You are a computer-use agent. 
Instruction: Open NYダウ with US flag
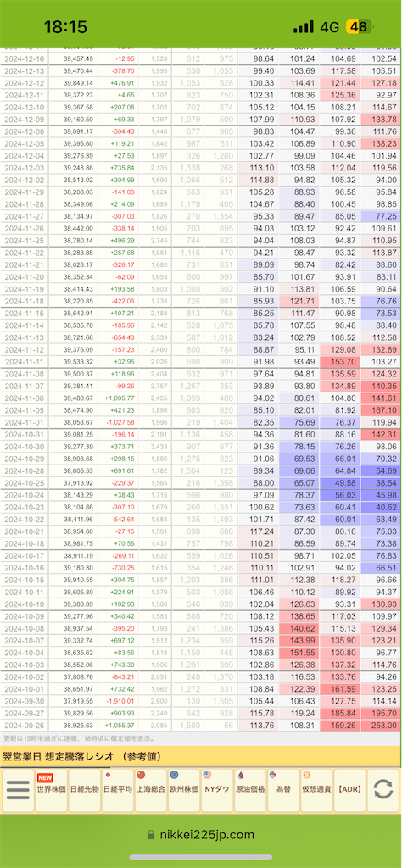(217, 790)
